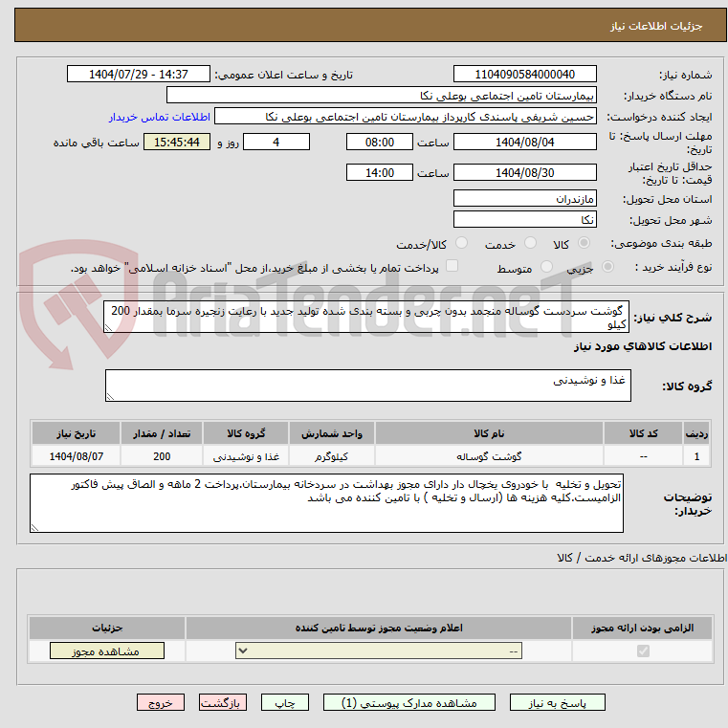The image size is (728, 728).
Task: Click the اعلام وضعیت مجوز توسط تامین کننده header
Action: (379, 628)
